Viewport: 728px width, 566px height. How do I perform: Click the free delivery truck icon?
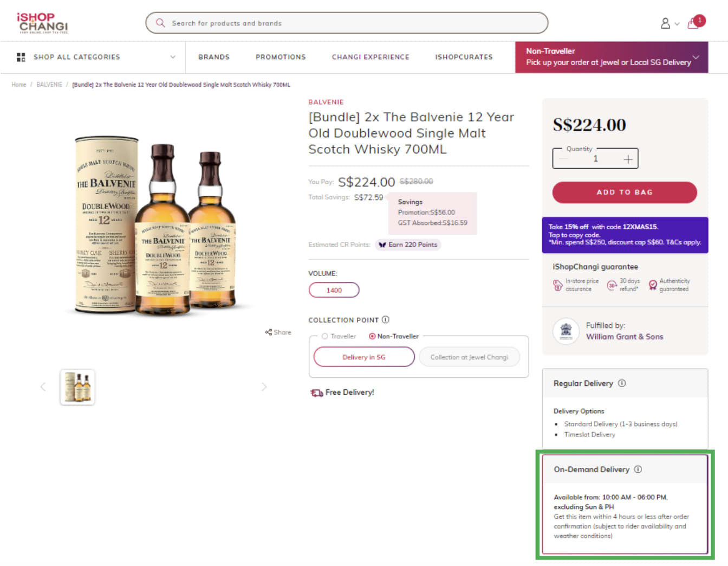[316, 393]
